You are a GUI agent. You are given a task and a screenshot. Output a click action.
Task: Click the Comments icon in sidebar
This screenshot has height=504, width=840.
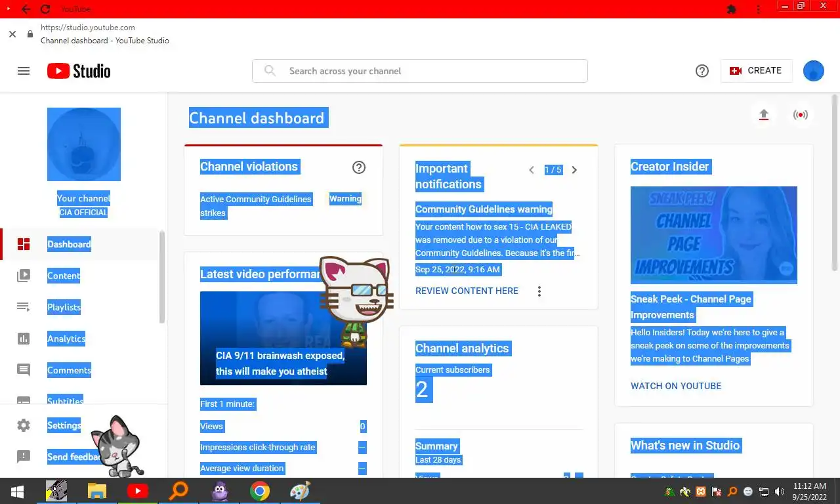24,370
